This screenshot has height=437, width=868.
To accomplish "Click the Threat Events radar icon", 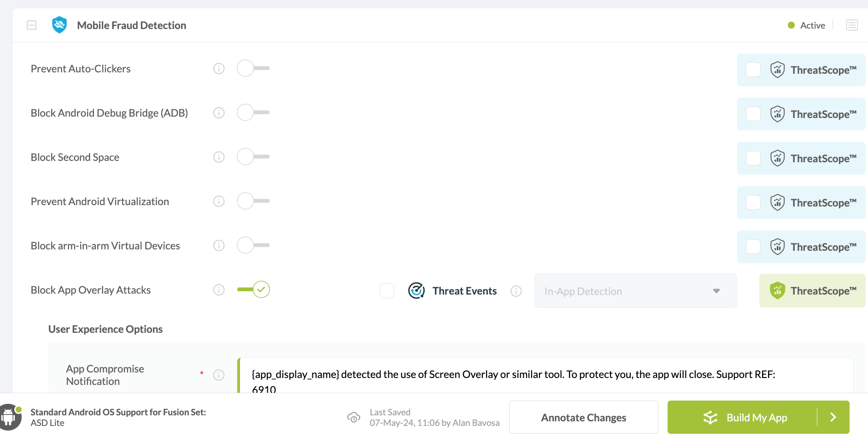I will coord(416,290).
